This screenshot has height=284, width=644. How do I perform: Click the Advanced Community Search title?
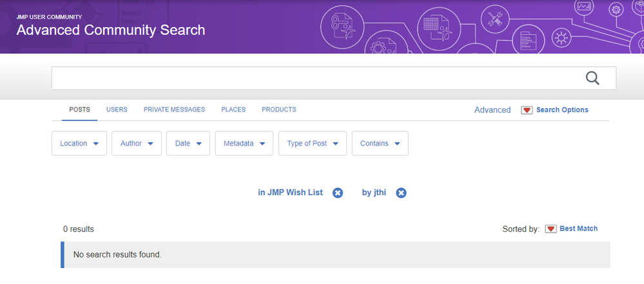111,30
